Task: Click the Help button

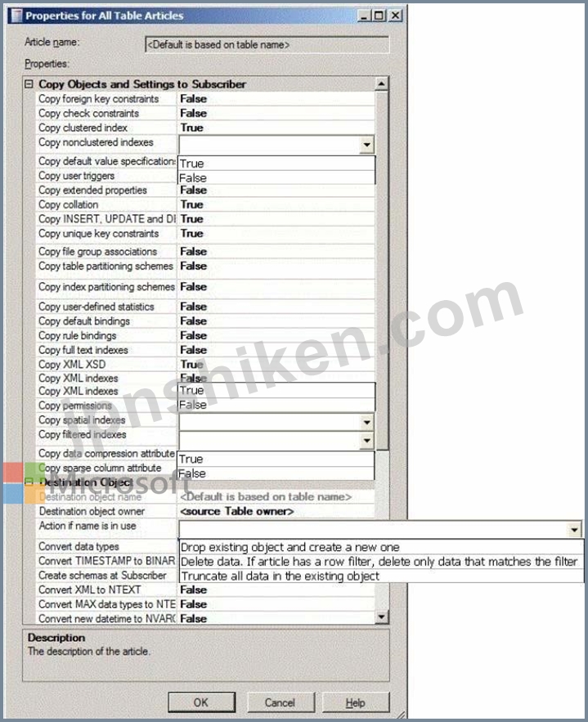Action: [356, 702]
